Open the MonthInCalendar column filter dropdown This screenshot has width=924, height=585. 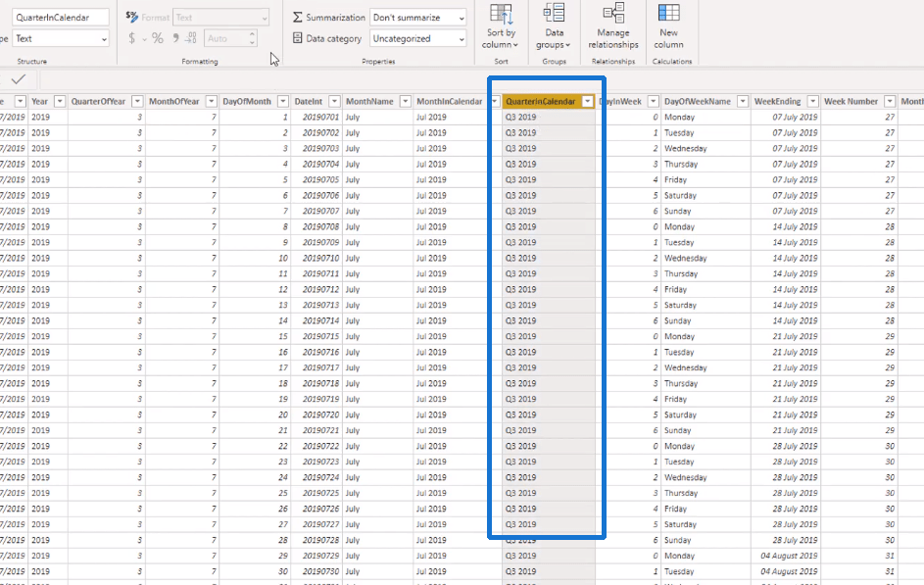(x=495, y=101)
